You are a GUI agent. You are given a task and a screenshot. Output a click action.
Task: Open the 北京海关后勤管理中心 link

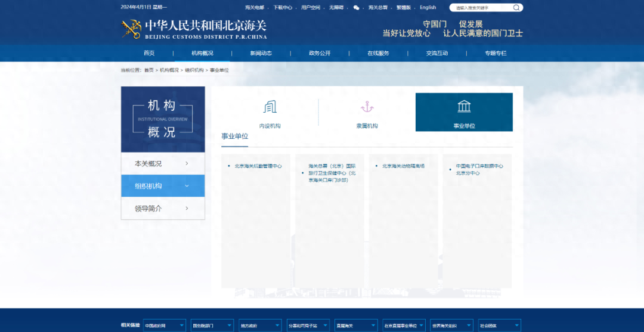pos(258,166)
